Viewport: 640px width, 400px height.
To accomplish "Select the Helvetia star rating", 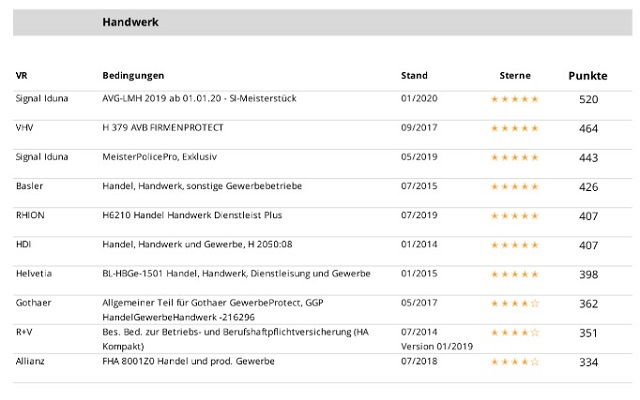I will (514, 274).
